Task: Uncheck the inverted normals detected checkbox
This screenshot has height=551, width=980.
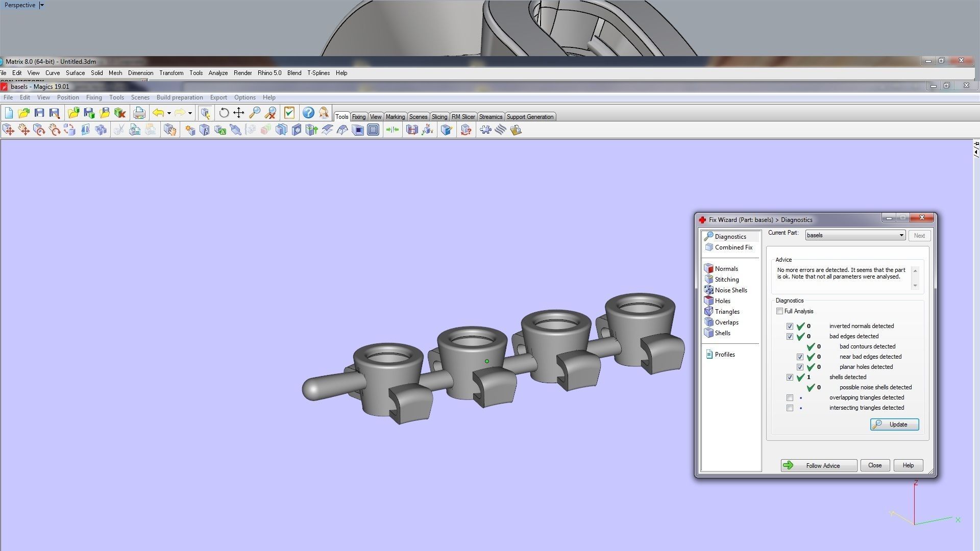Action: point(790,326)
